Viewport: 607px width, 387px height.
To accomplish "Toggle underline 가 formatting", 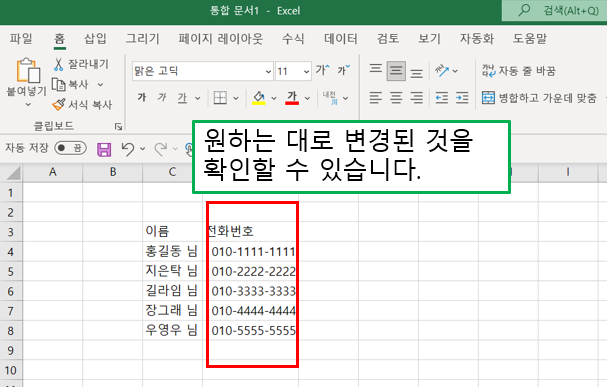I will (182, 98).
